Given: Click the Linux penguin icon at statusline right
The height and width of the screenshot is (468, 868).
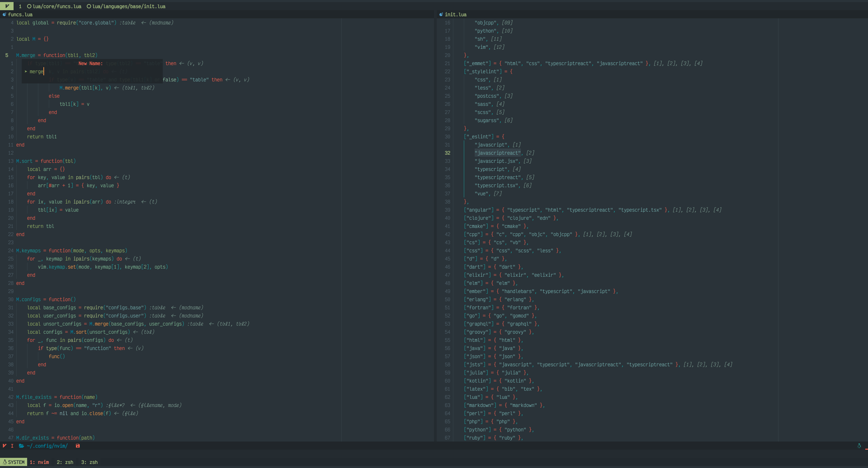Looking at the screenshot, I should 859,446.
